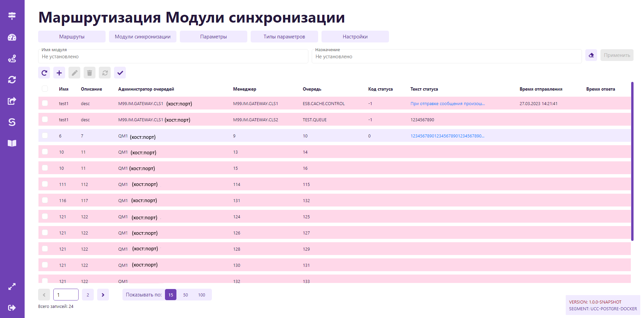Screen dimensions: 644x318
Task: Tick the checkbox for row with queue TEST.QUEUE
Action: pos(45,120)
